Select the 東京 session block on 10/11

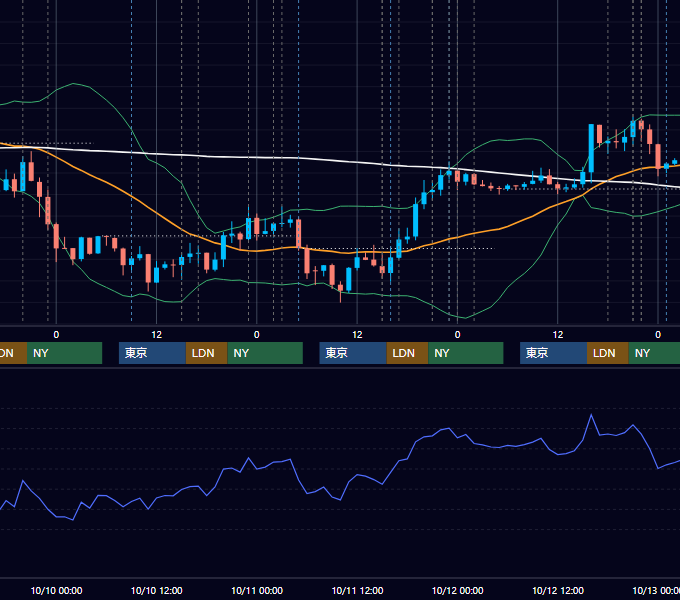(353, 353)
